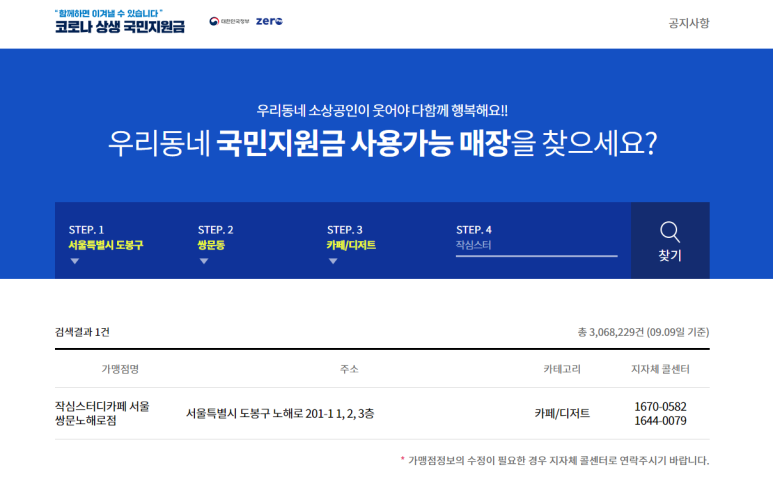
Task: Click the 대한민국정부 emblem logo
Action: click(x=229, y=21)
